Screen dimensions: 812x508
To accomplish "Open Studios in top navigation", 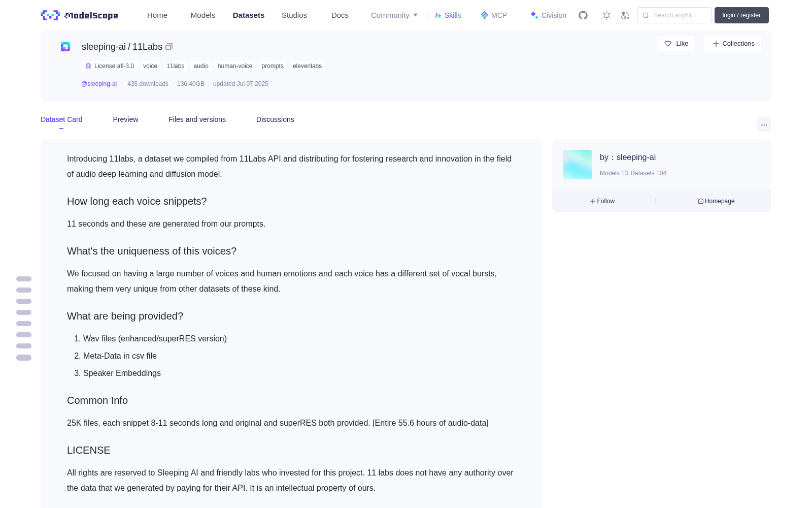I will point(294,15).
